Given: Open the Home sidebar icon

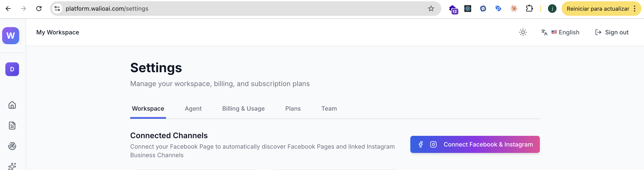Looking at the screenshot, I should point(12,105).
